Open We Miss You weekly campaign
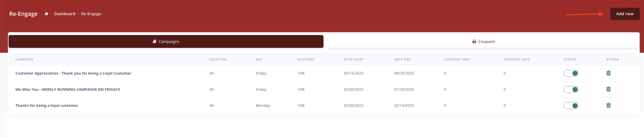The height and width of the screenshot is (138, 644). point(68,90)
